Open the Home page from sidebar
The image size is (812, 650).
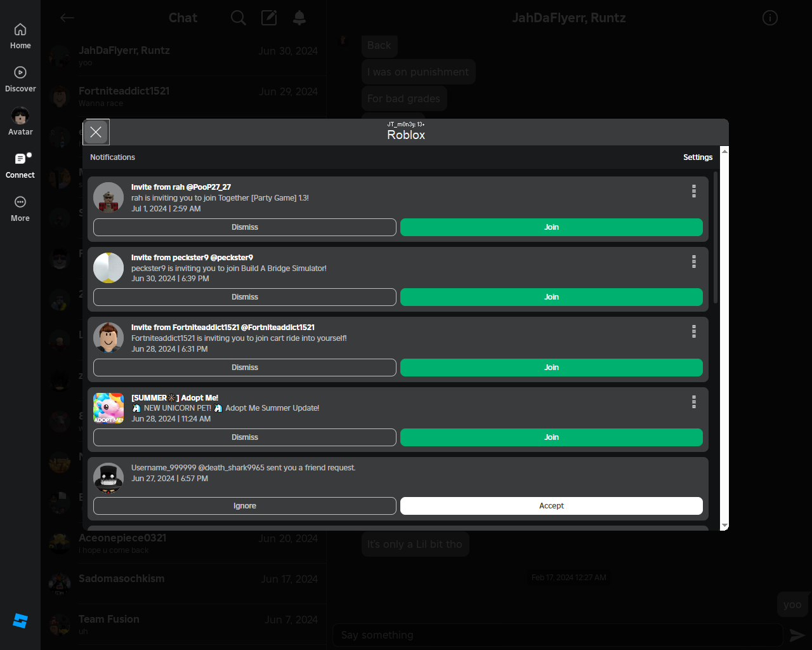point(20,36)
